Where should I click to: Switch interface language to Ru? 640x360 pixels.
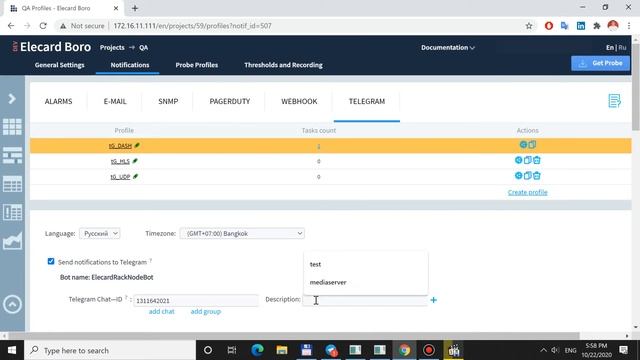click(622, 47)
